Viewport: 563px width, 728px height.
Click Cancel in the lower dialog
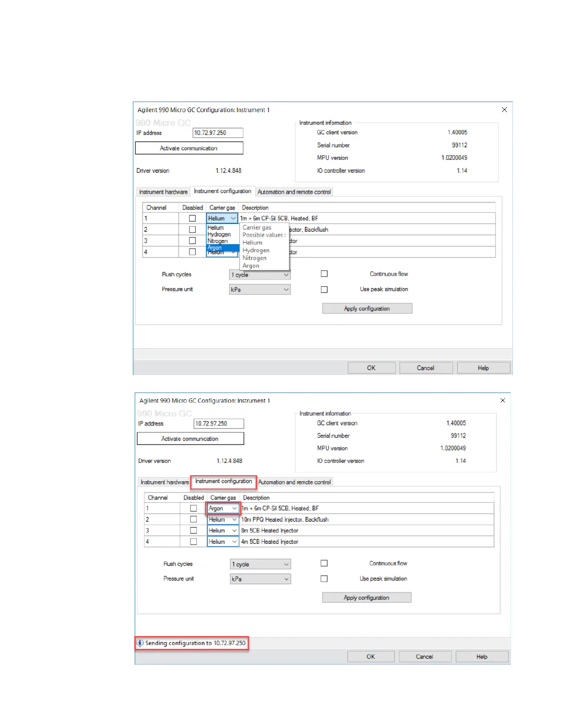pos(425,657)
